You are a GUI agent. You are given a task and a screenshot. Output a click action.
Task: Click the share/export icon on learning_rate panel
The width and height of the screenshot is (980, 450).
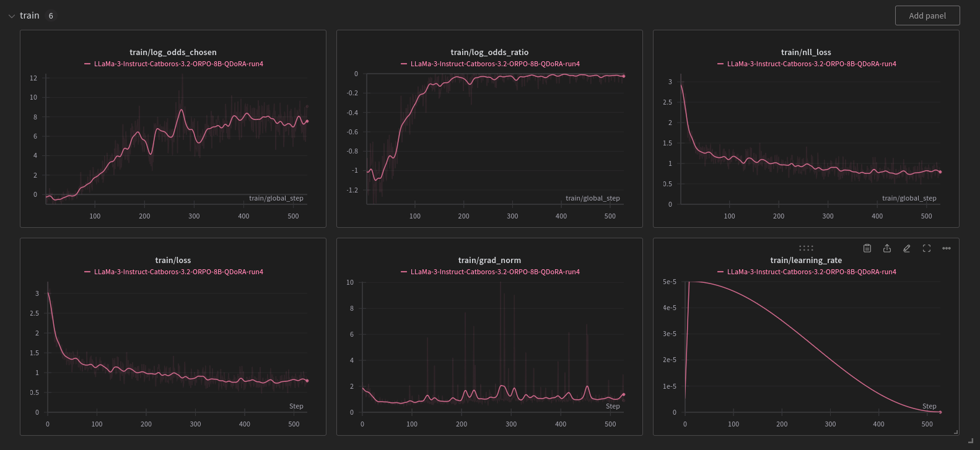tap(887, 248)
